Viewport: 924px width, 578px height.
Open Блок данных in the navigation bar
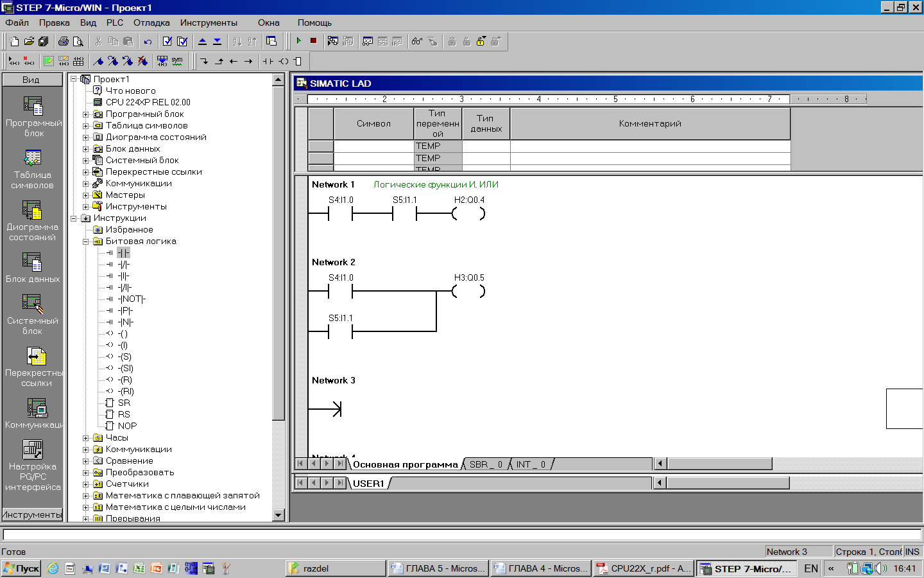pos(33,268)
